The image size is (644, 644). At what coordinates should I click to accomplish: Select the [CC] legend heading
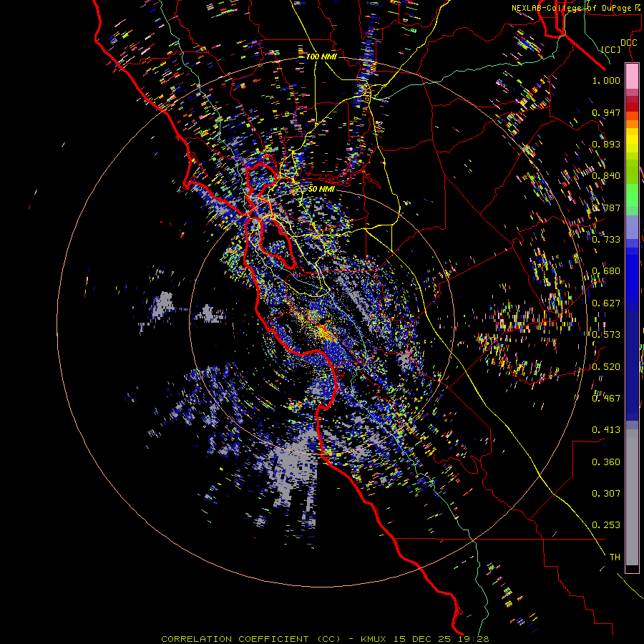(611, 49)
